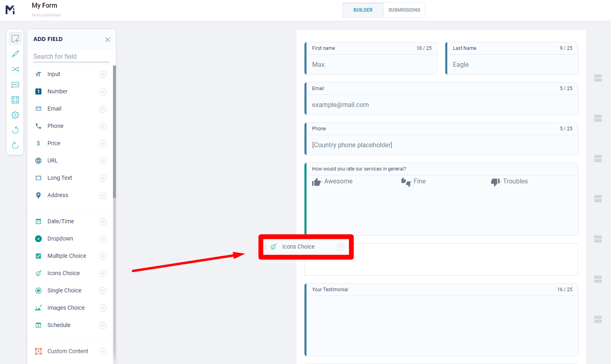This screenshot has width=611, height=364.
Task: Select the Troubles thumbs-down option
Action: point(509,181)
